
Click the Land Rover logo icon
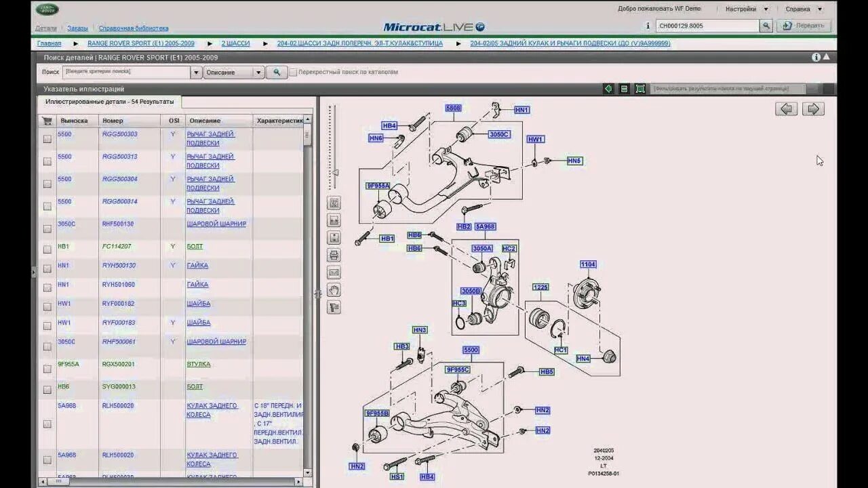(47, 9)
